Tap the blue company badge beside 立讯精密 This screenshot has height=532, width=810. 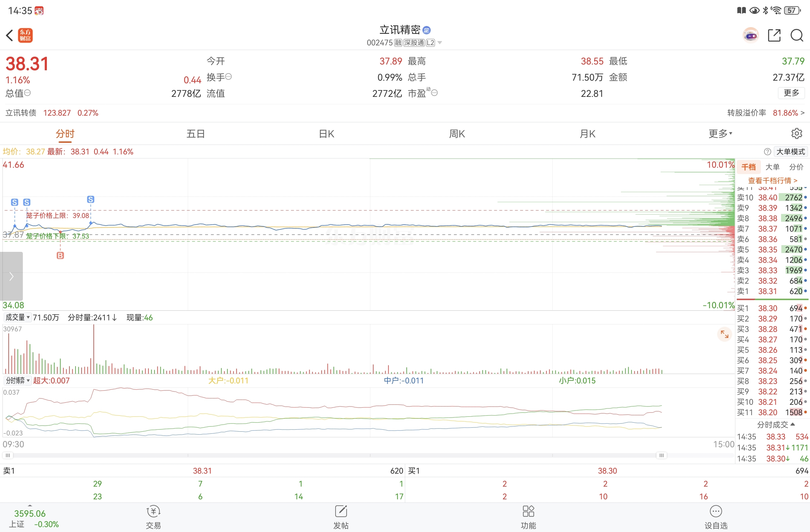click(426, 30)
